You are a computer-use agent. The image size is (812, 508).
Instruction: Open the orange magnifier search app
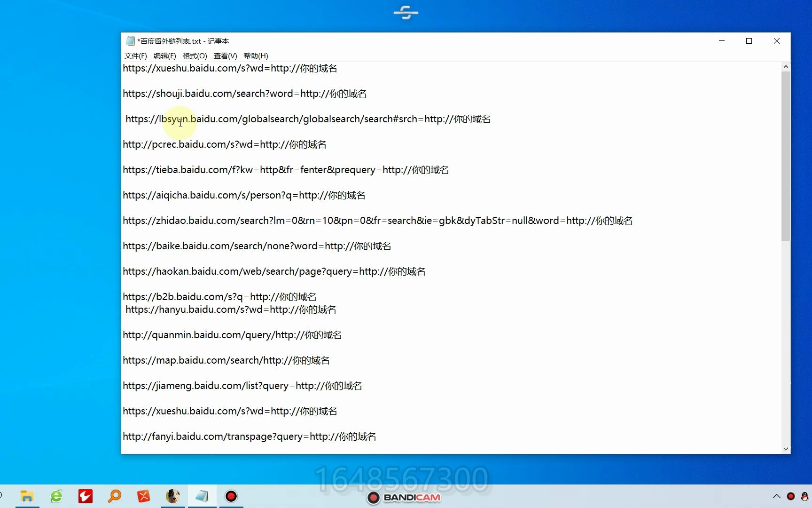[114, 496]
